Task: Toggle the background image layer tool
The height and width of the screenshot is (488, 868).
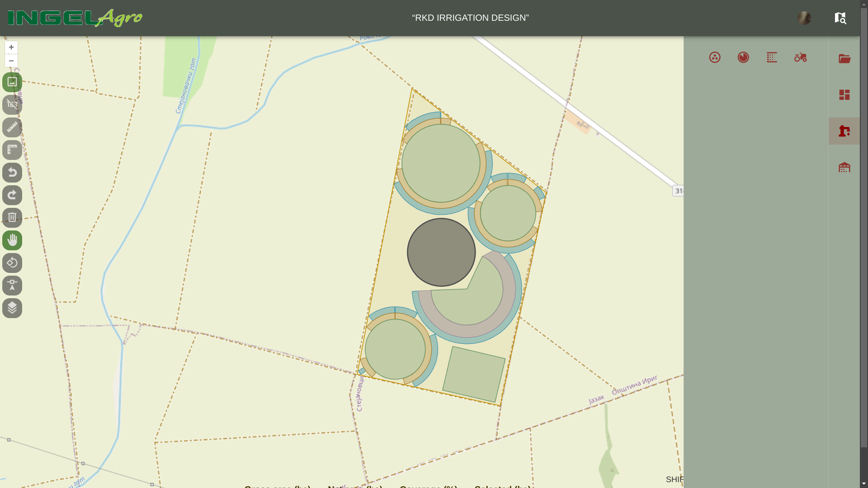Action: point(12,82)
